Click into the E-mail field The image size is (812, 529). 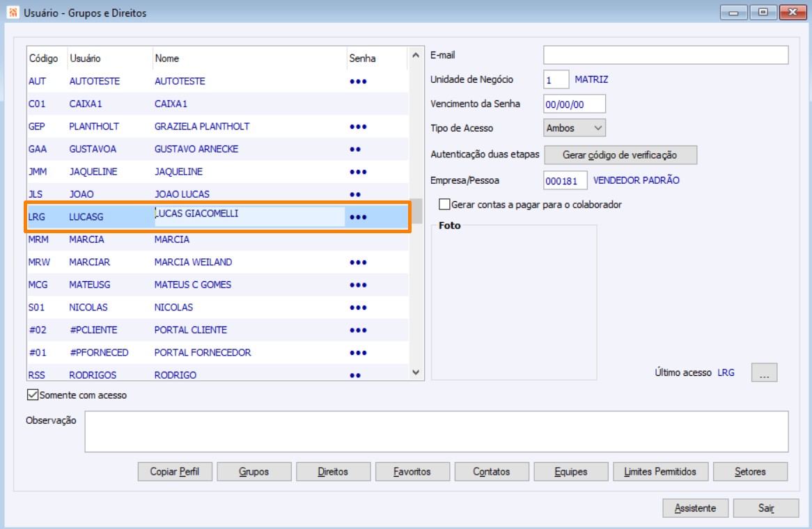click(666, 55)
